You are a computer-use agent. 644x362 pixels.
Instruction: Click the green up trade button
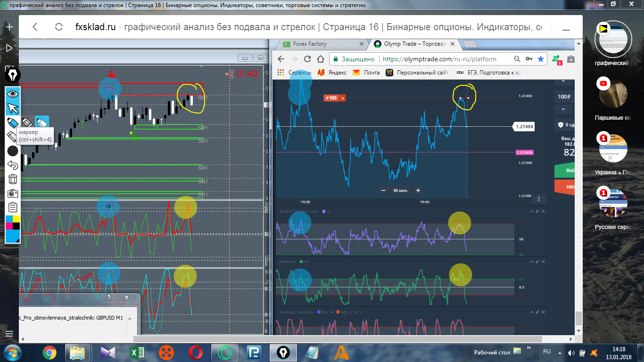pyautogui.click(x=565, y=171)
